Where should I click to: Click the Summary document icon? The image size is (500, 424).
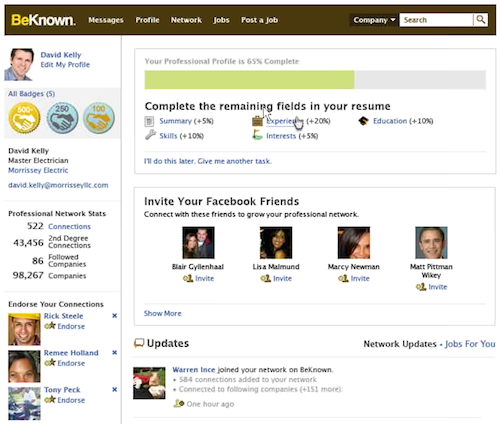pyautogui.click(x=149, y=121)
